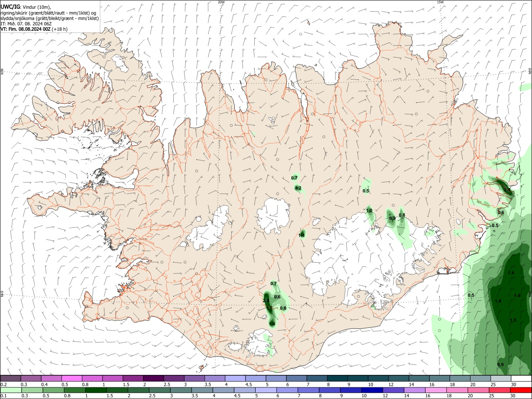Click the 0.9 value beside the 1.0 value
532x399 pixels.
pos(392,218)
